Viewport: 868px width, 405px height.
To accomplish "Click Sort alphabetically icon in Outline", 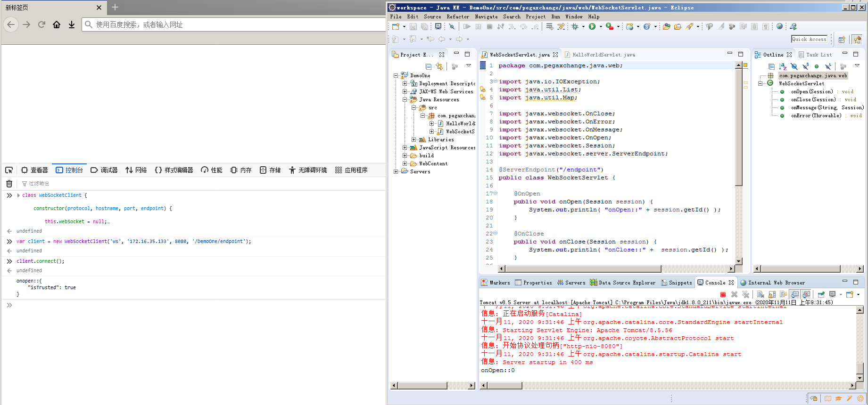I will [783, 67].
